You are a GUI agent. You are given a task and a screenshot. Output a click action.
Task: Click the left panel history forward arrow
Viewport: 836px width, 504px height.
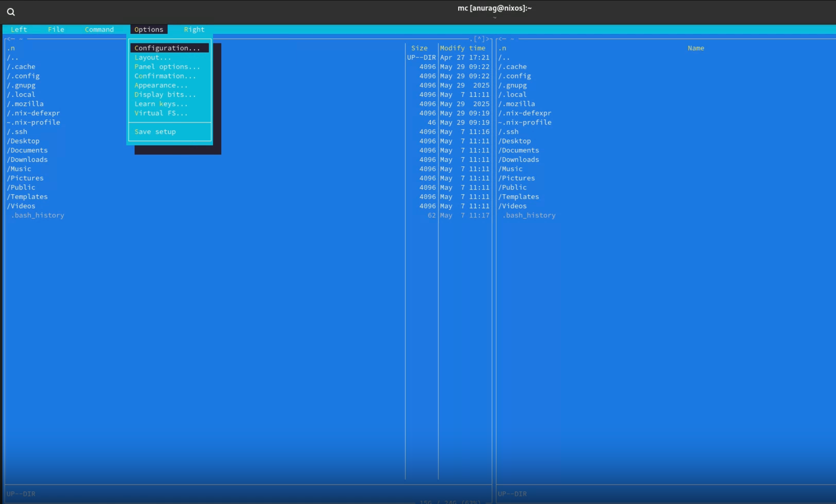pyautogui.click(x=487, y=39)
